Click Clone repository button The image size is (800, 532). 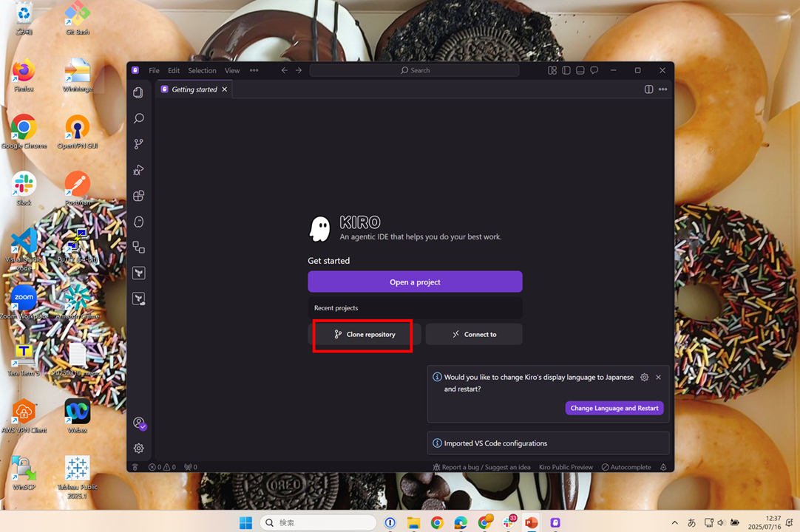click(365, 335)
